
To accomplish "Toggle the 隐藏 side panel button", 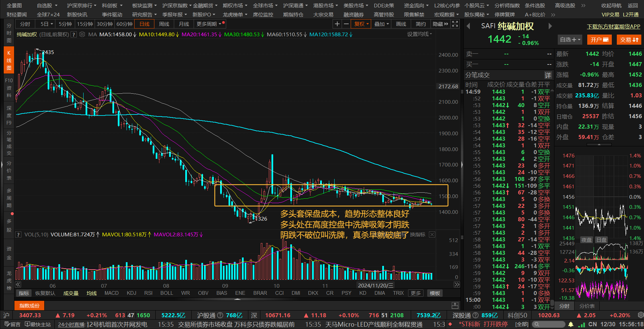I will 440,24.
